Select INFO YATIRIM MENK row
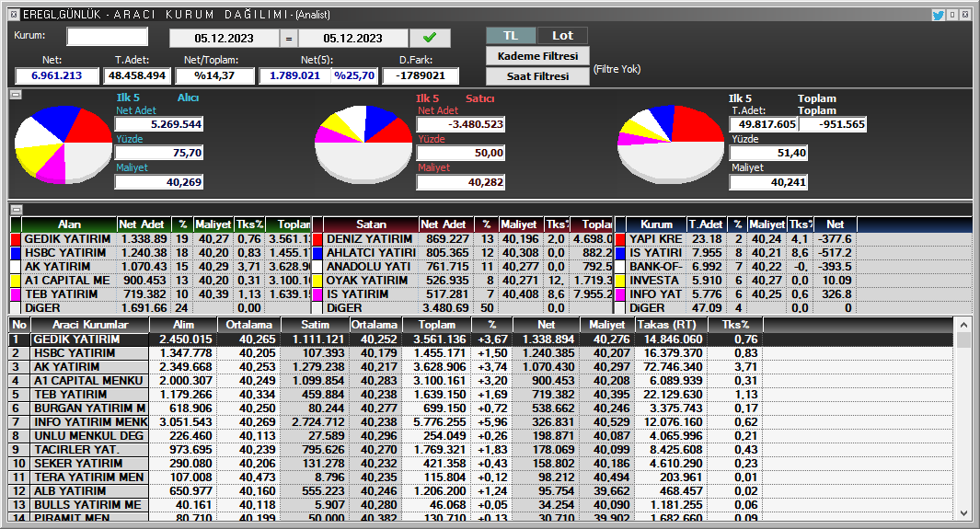 [480, 422]
